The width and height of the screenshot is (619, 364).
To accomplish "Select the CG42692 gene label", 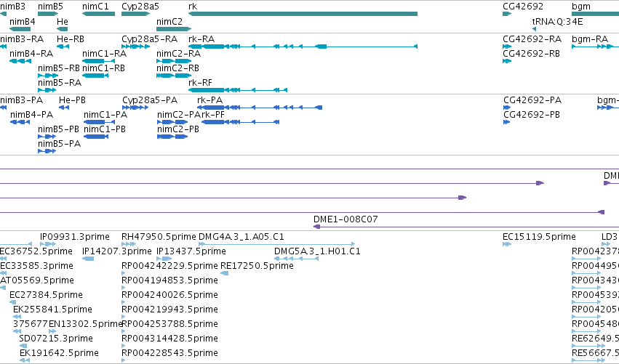I will point(523,7).
